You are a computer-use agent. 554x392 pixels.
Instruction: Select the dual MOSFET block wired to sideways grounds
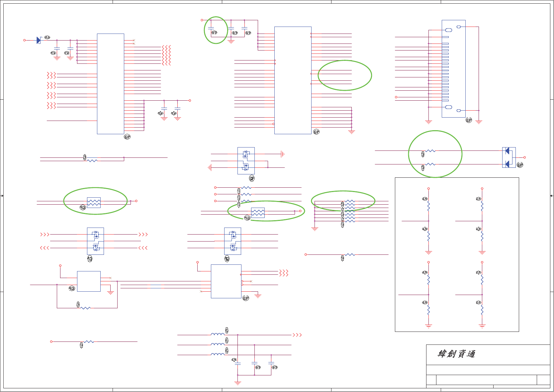pyautogui.click(x=246, y=161)
